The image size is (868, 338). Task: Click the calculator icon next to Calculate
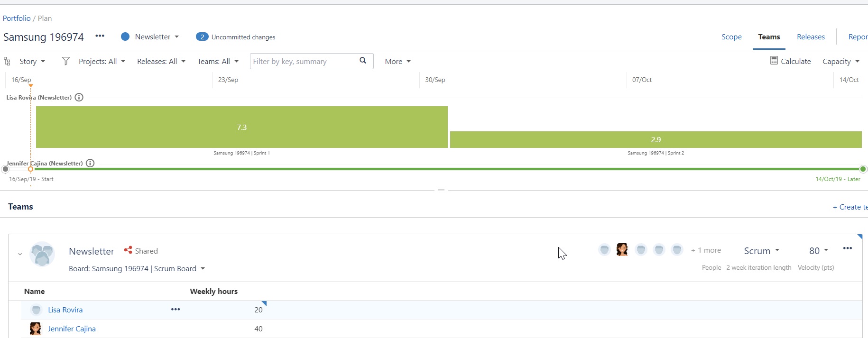tap(774, 61)
